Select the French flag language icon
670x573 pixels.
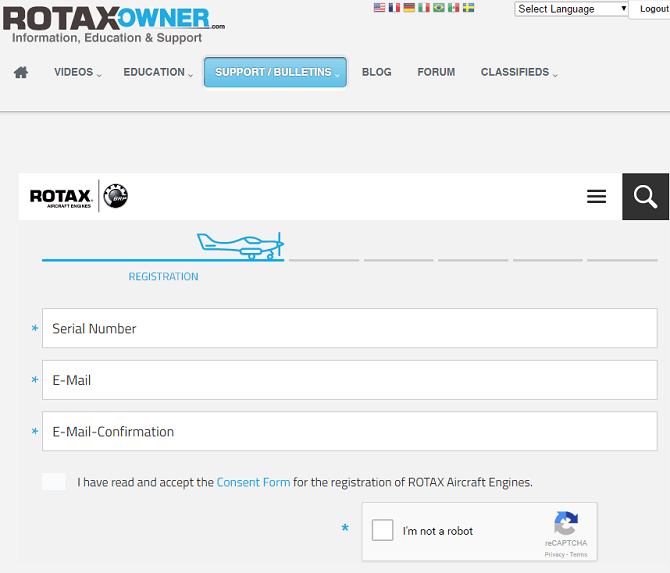(394, 7)
